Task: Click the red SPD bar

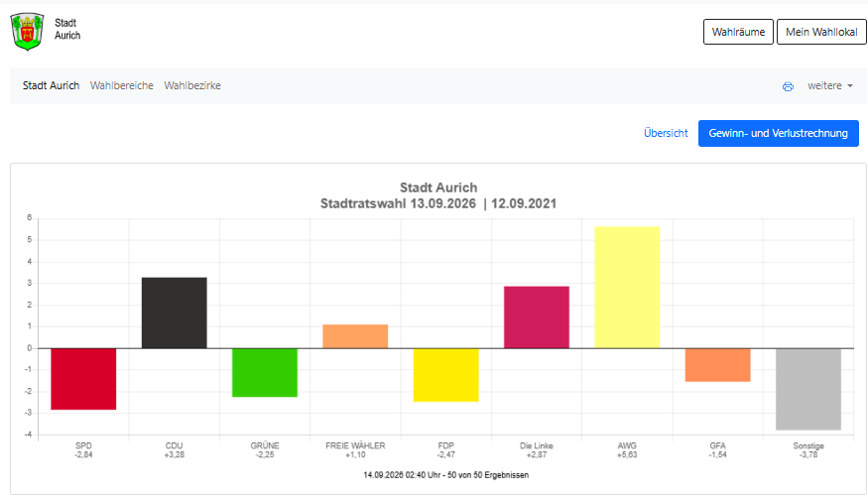Action: click(83, 379)
